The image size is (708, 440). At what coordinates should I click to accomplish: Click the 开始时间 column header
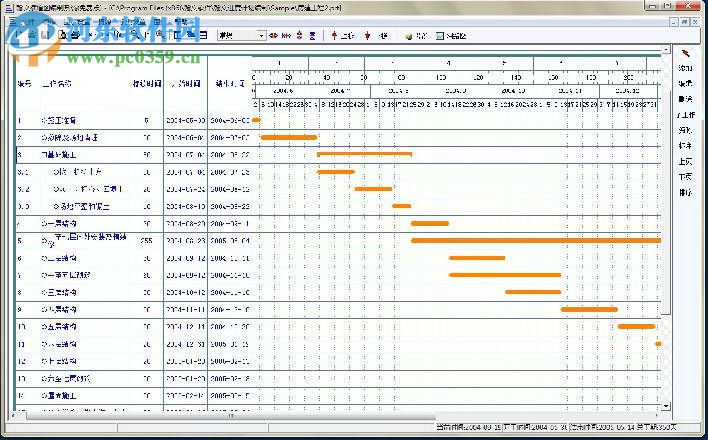click(186, 84)
